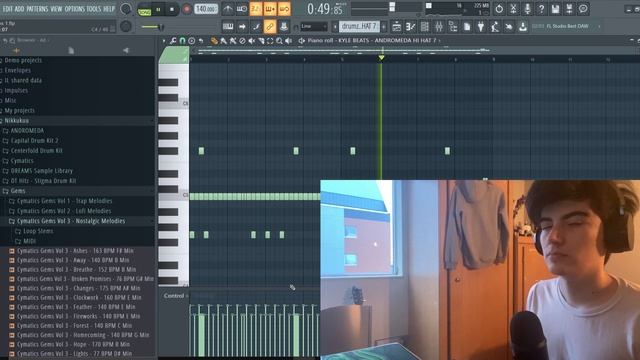Select the mute tool speaker icon

click(x=251, y=41)
